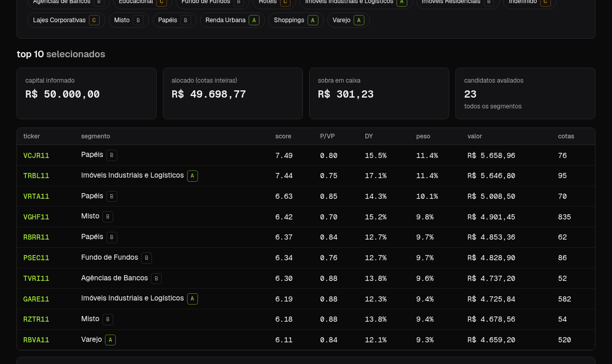Click the cotas value 835
The height and width of the screenshot is (364, 612).
pyautogui.click(x=564, y=217)
